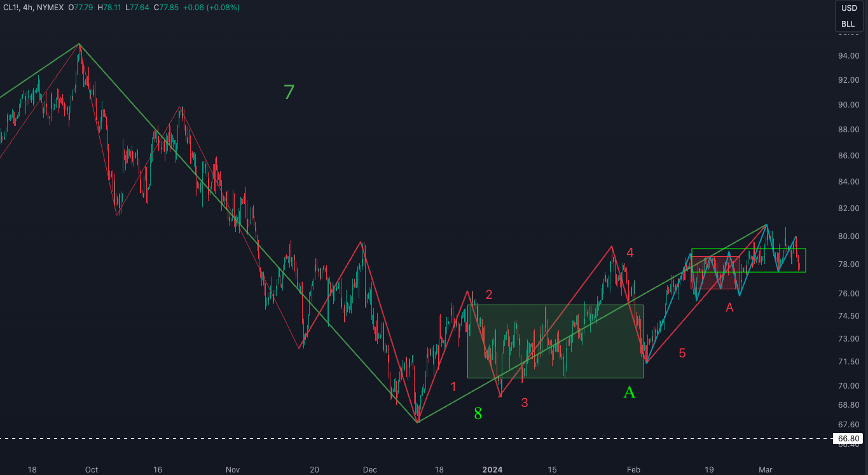Click the 2024 label on time axis
This screenshot has width=868, height=475.
tap(492, 470)
